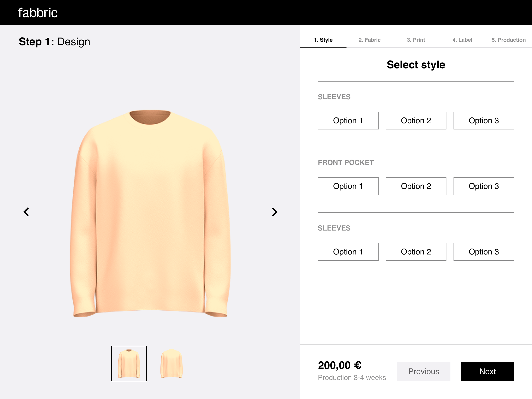Choose Option 2 in first Sleeves section
Image resolution: width=532 pixels, height=399 pixels.
(416, 121)
